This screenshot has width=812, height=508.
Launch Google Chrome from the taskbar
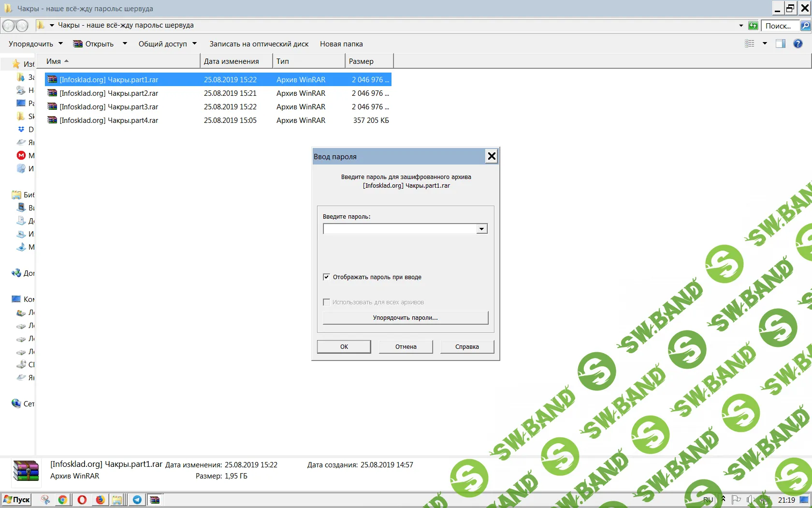tap(62, 499)
